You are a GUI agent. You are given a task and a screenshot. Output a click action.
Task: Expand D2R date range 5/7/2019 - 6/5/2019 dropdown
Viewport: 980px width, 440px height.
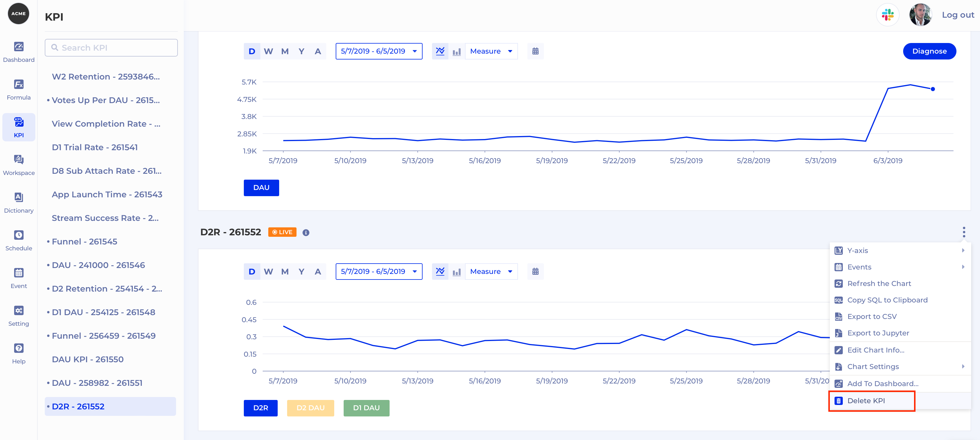point(378,271)
